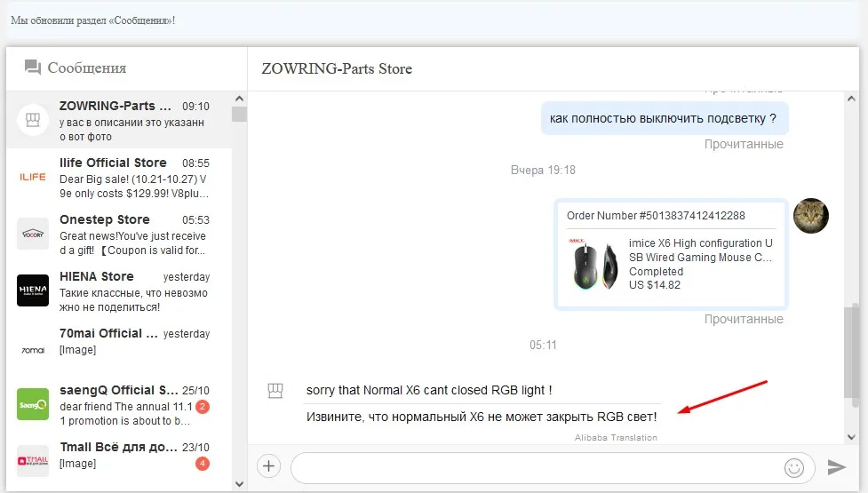868x493 pixels.
Task: Open the HIENA Store black logo
Action: tap(33, 290)
